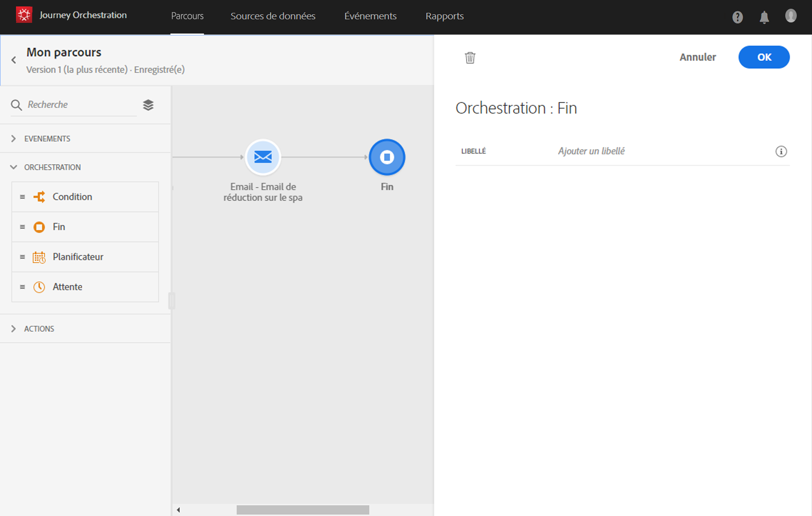Click the horizontal canvas scrollbar thumb
This screenshot has width=812, height=516.
pos(302,510)
